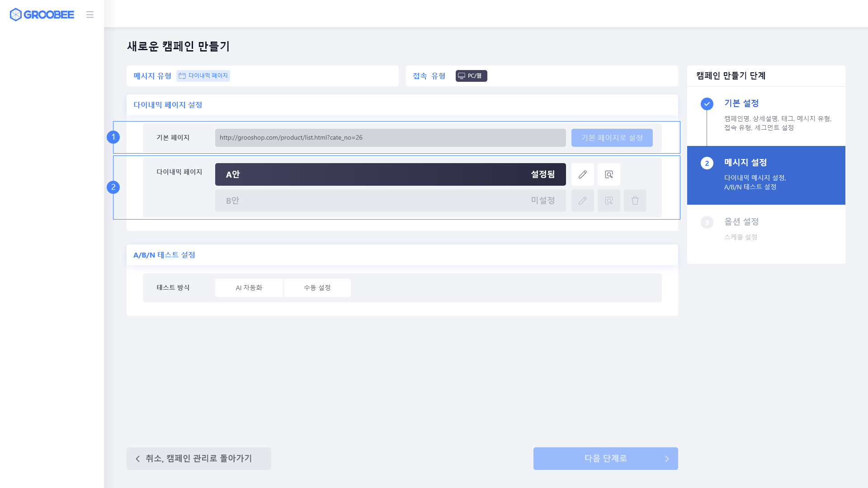Open the 메시지 설정 step

pyautogui.click(x=745, y=163)
